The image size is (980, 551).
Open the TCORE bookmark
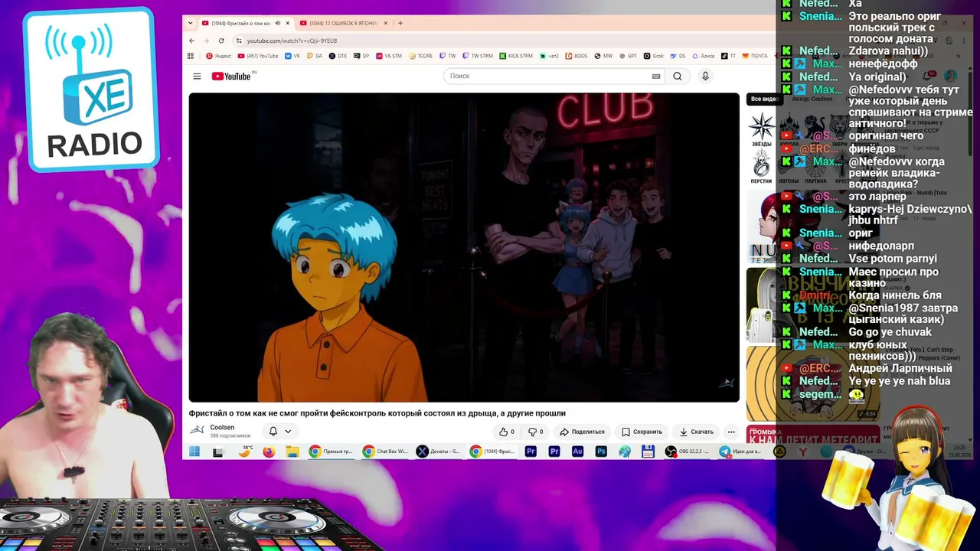pos(421,56)
